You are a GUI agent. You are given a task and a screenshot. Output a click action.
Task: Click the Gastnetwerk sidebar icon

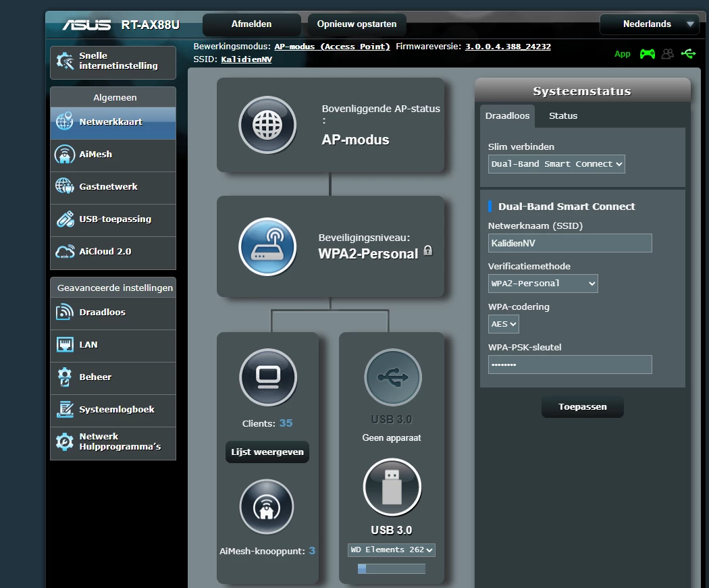click(x=65, y=186)
